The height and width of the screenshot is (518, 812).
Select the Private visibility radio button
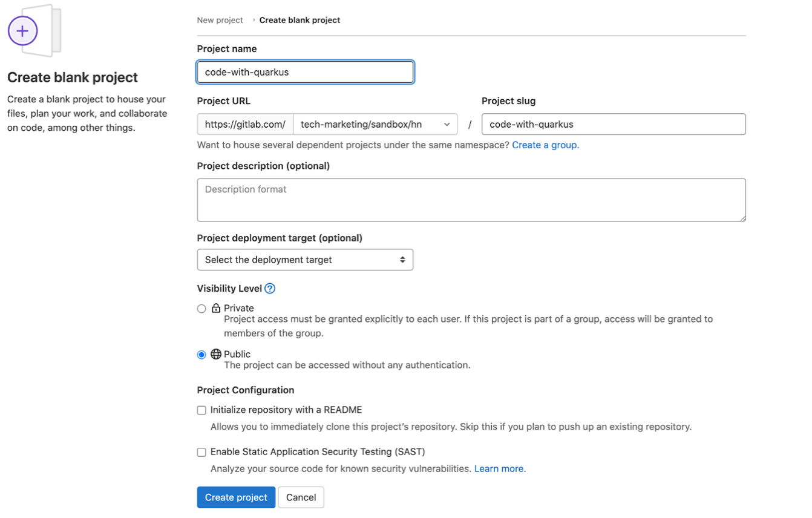pos(201,309)
